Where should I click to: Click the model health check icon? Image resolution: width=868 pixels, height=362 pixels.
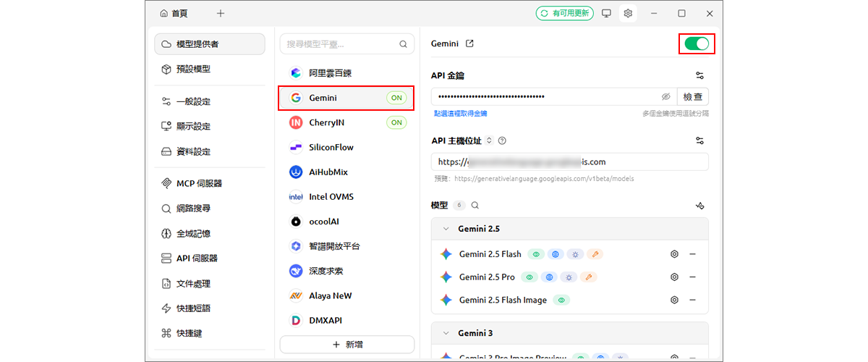click(699, 206)
